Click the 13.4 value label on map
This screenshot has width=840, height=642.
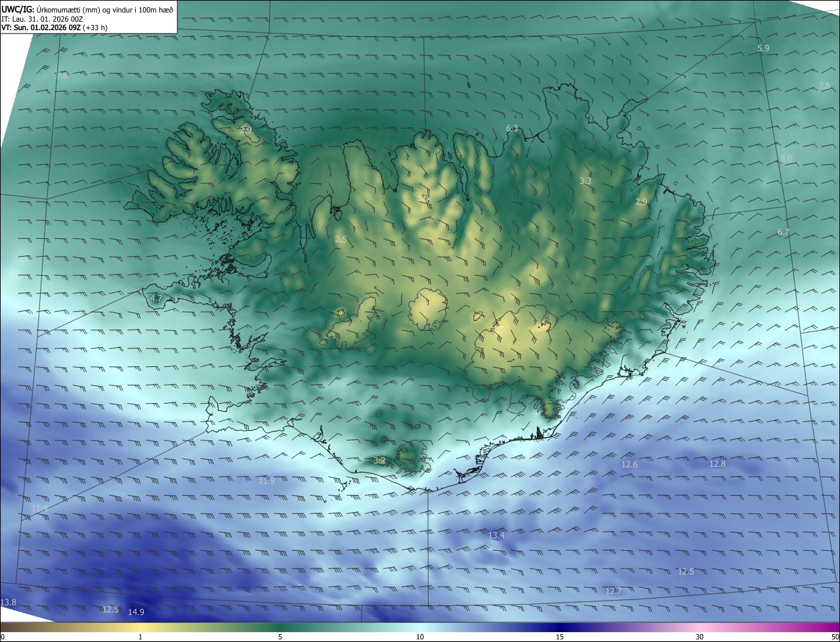(x=496, y=536)
